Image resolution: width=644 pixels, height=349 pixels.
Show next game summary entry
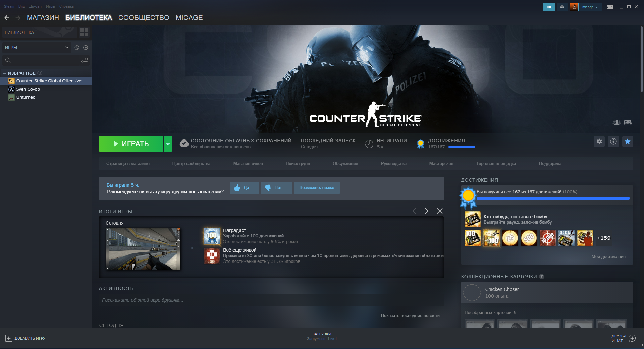click(x=427, y=211)
